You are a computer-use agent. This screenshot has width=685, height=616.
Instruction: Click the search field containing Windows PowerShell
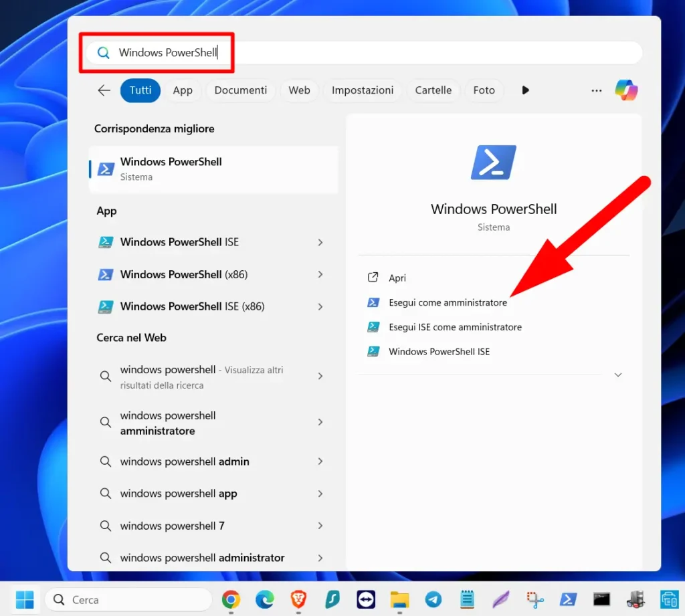pos(364,53)
